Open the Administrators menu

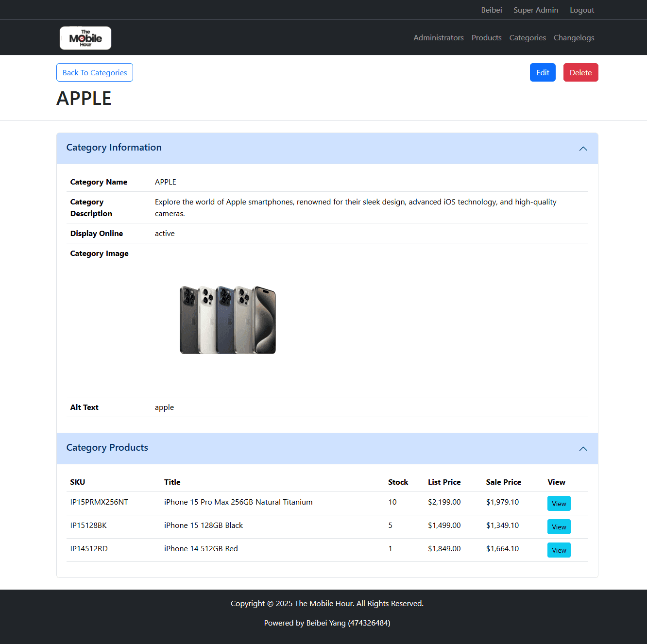tap(438, 38)
